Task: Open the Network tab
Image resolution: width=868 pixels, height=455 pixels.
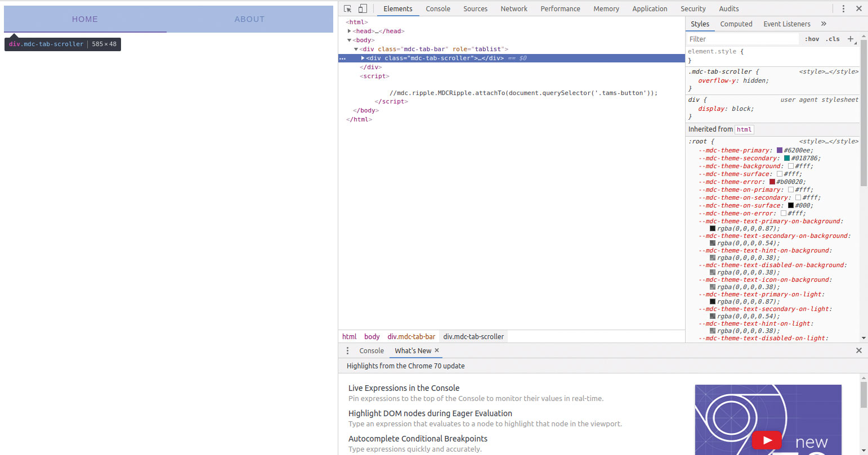Action: click(x=514, y=8)
